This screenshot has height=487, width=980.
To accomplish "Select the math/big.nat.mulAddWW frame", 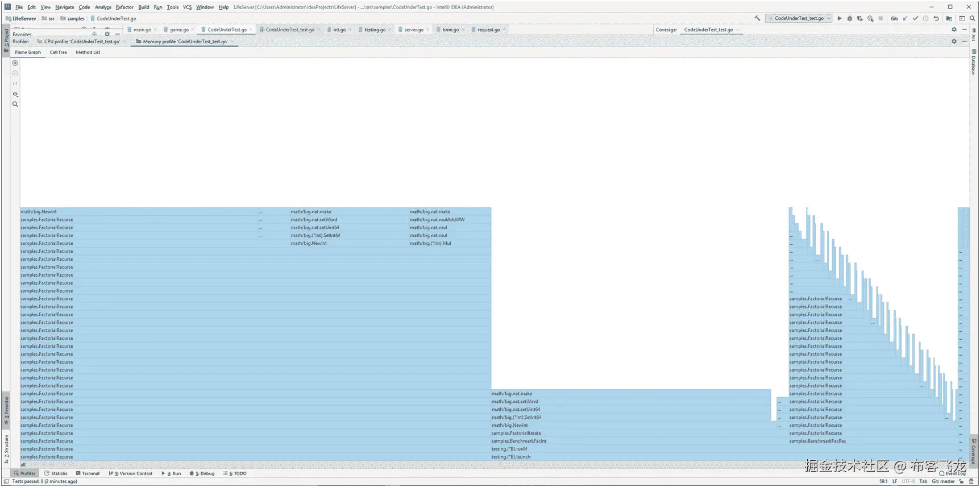I will click(x=450, y=219).
